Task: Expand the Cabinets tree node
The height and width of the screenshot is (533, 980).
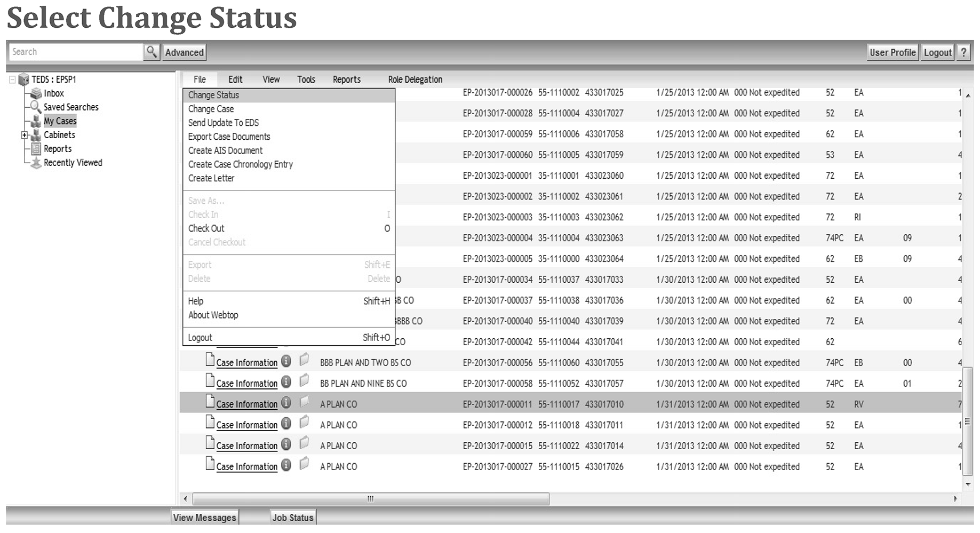Action: [x=24, y=135]
